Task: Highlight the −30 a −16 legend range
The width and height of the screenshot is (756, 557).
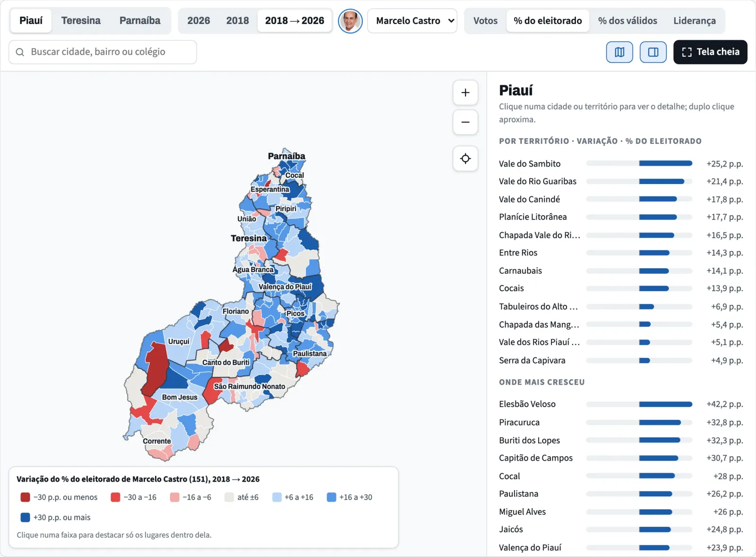Action: 133,497
